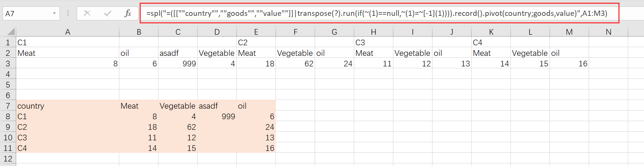This screenshot has width=644, height=166.
Task: Click cell C3 with value 999
Action: (x=178, y=64)
